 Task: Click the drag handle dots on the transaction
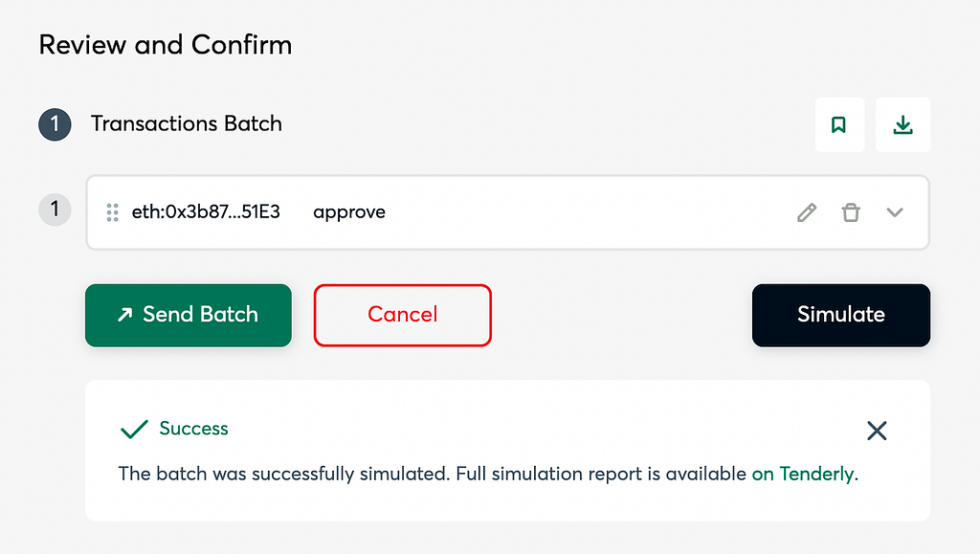point(113,212)
